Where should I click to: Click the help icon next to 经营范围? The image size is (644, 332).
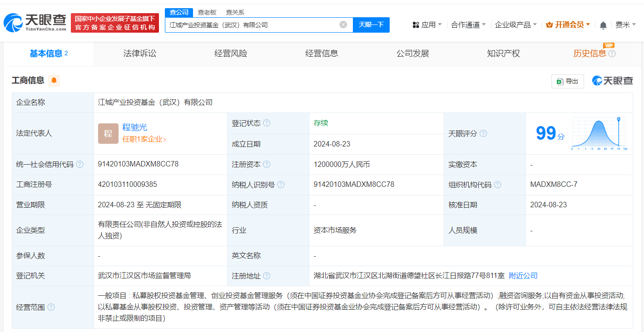51,307
